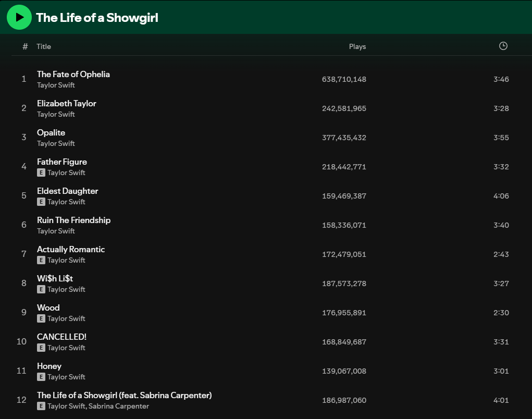Click Taylor Swift artist under CANCELLED!
532x419 pixels.
pos(66,348)
